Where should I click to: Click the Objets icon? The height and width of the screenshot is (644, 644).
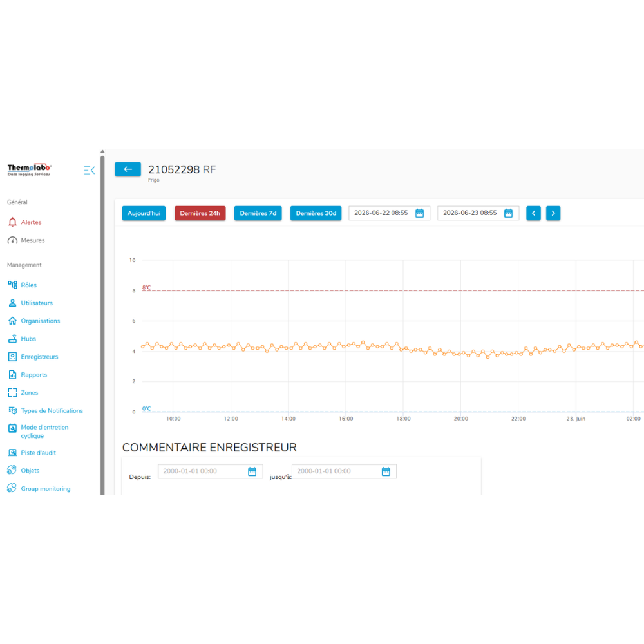[x=12, y=470]
